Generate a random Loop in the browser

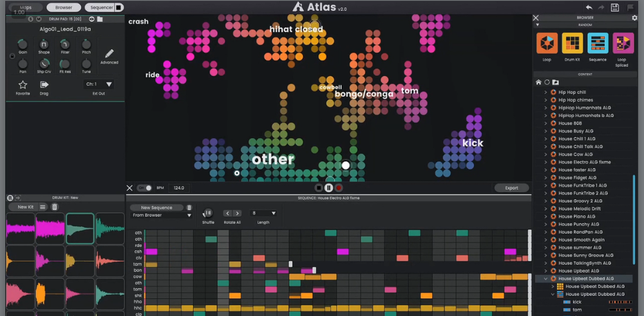pos(547,43)
